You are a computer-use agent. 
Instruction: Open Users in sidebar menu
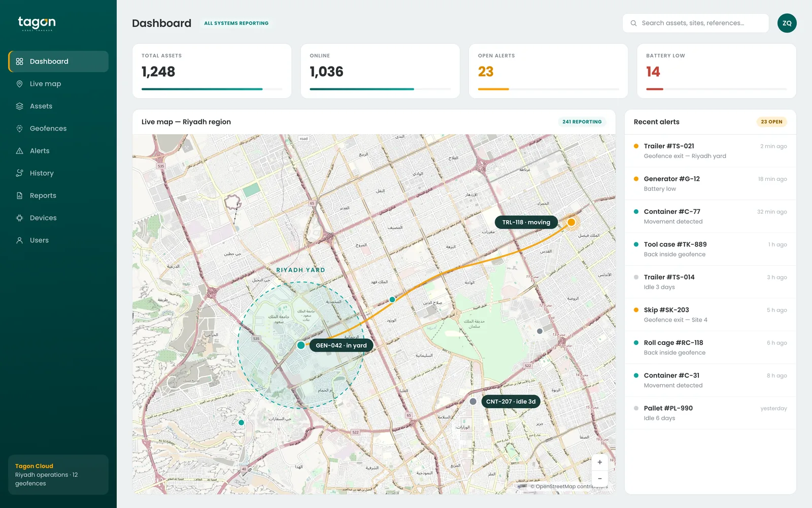[x=58, y=240]
